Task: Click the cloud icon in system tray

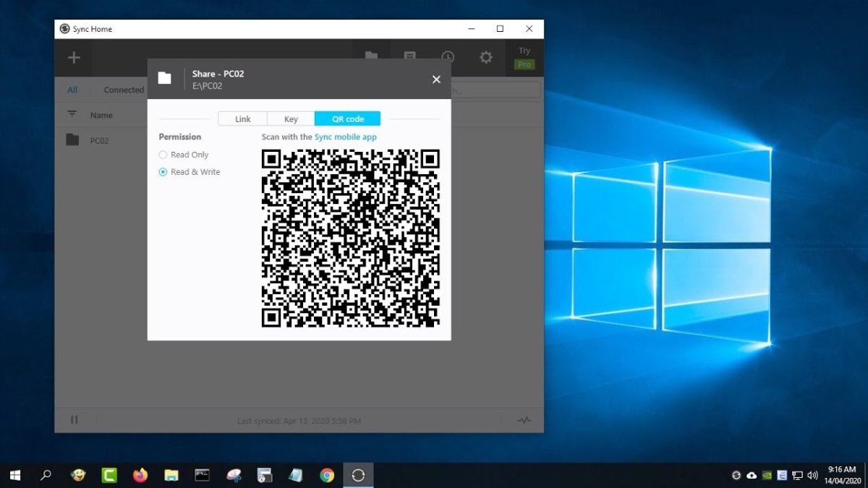Action: click(x=752, y=475)
